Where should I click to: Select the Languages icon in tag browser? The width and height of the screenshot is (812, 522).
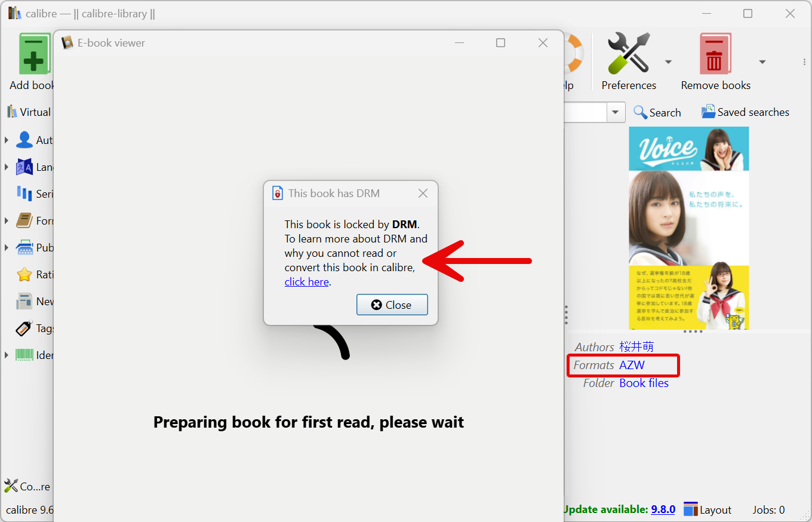click(x=24, y=167)
